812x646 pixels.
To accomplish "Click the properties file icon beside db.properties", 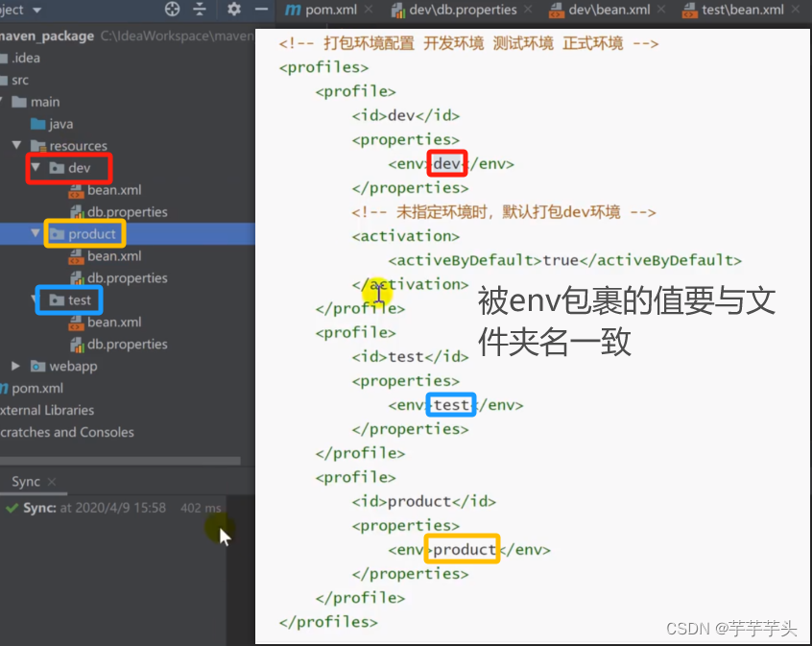I will (75, 212).
